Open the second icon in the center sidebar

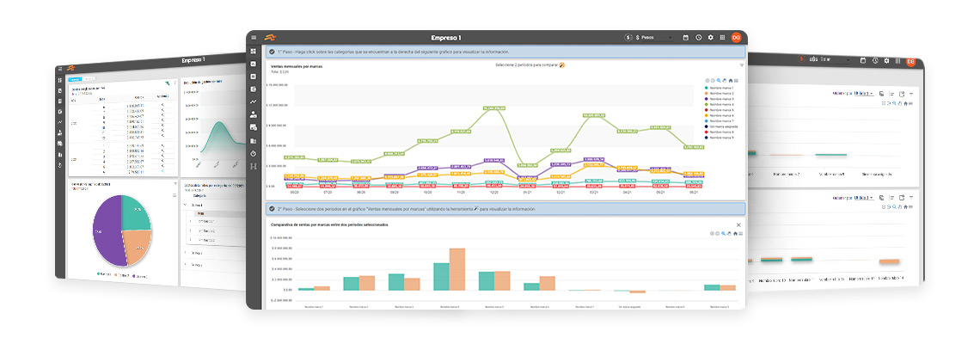(x=254, y=64)
